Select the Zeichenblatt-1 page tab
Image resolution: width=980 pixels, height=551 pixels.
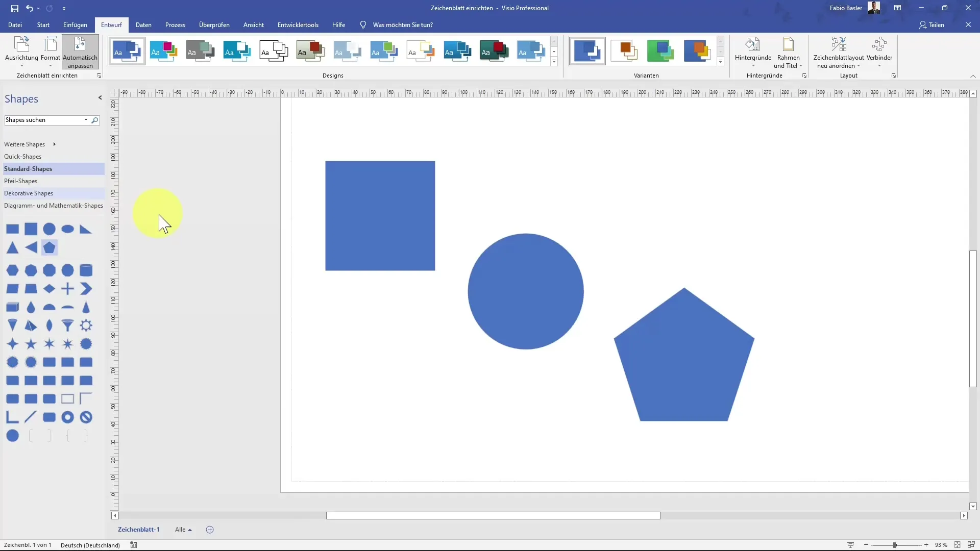138,530
